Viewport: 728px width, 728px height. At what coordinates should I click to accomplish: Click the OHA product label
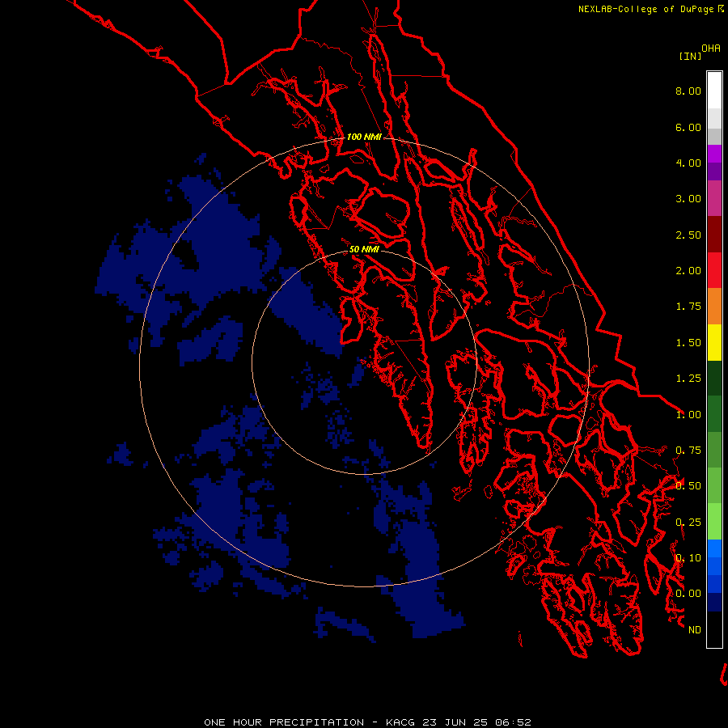[711, 49]
